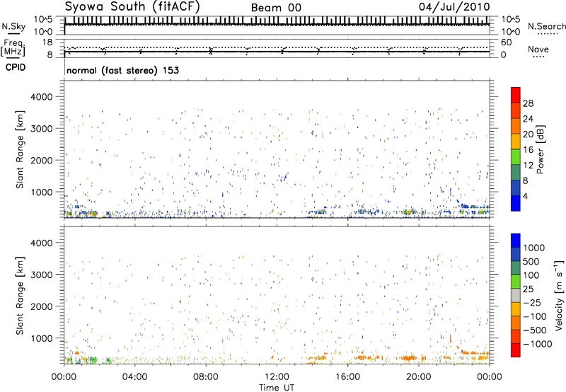Click 'normal (fast stereo) 153' text

(122, 70)
